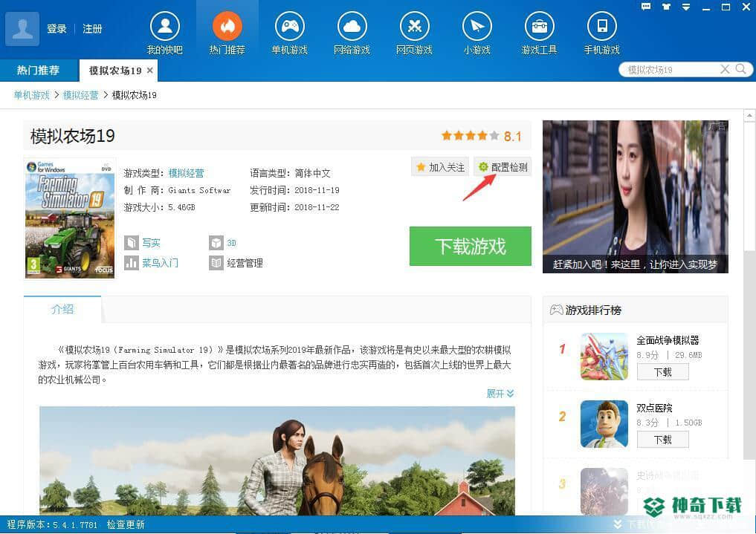Click the 写实 tag icon
This screenshot has width=756, height=534.
coord(131,243)
